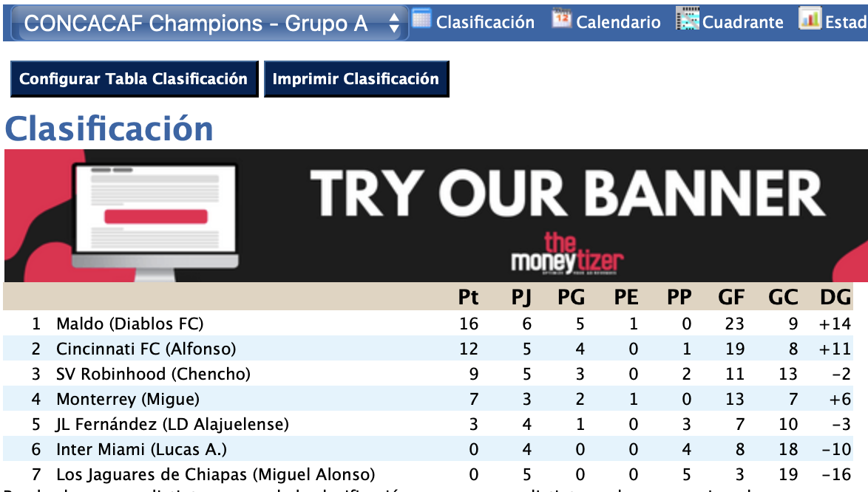Click the DG goal difference column header
Screen dimensions: 868x492
click(x=835, y=297)
